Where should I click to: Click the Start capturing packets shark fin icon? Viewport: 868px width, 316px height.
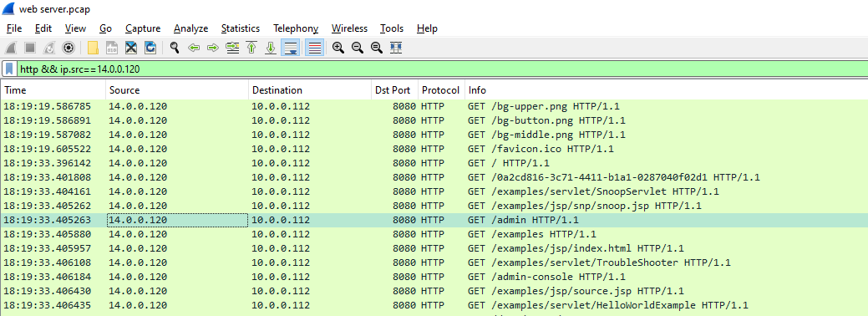tap(11, 48)
